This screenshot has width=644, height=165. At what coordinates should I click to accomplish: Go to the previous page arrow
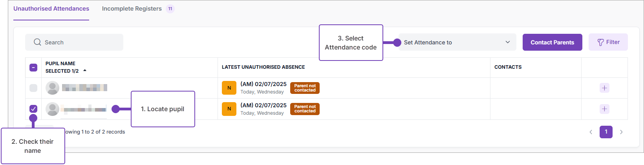591,132
